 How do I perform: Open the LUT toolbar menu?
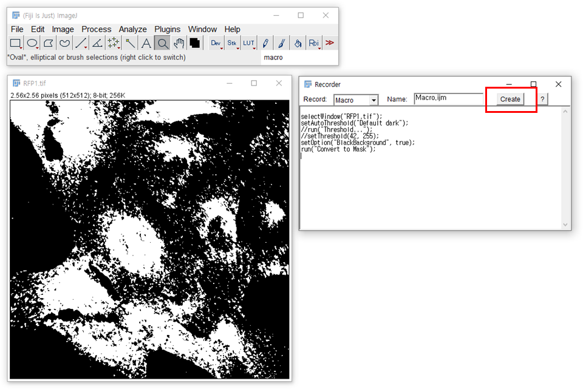[248, 42]
